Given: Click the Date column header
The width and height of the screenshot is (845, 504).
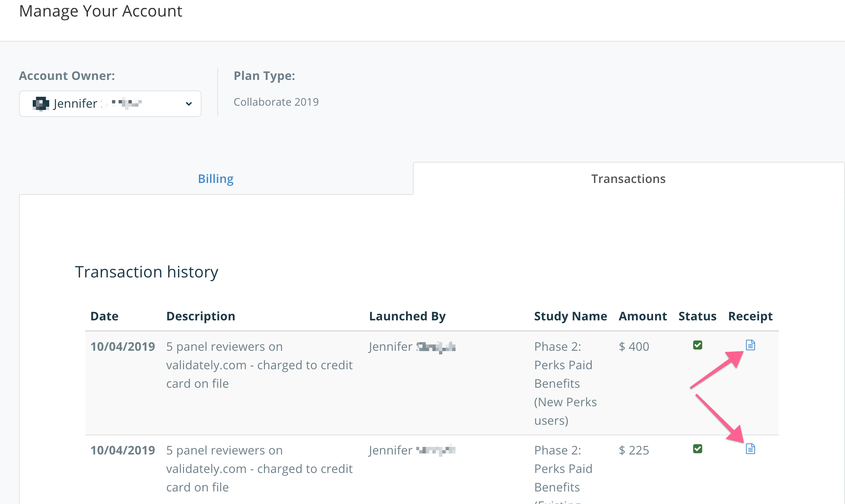Looking at the screenshot, I should tap(104, 316).
